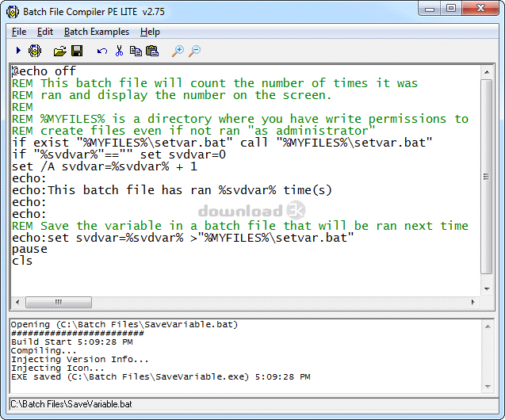Open the Help menu
505x420 pixels.
click(150, 32)
